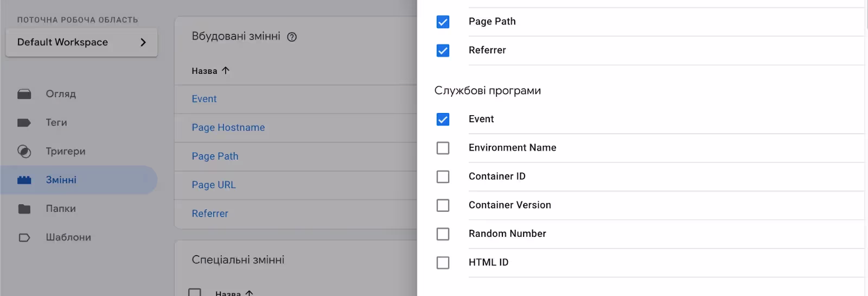This screenshot has width=868, height=296.
Task: Open the Page URL variable link
Action: point(214,185)
